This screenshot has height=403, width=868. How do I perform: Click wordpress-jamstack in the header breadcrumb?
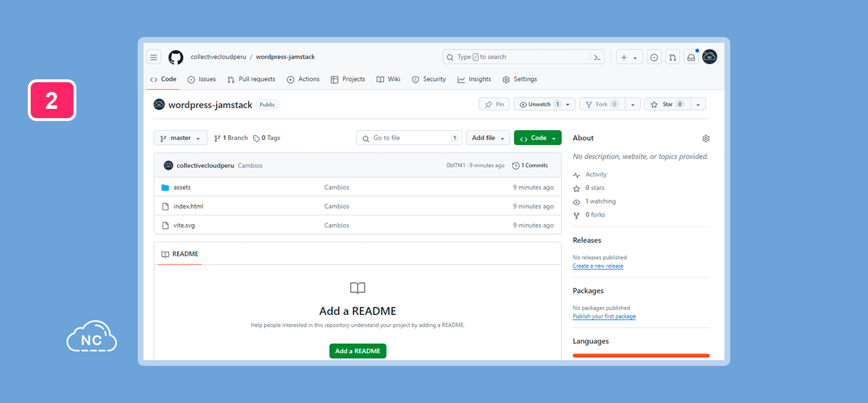285,57
